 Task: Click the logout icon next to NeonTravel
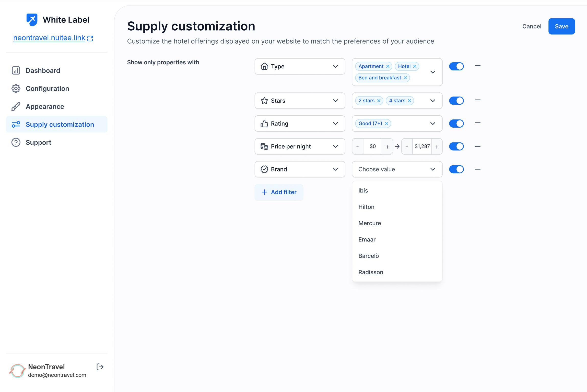pos(100,367)
